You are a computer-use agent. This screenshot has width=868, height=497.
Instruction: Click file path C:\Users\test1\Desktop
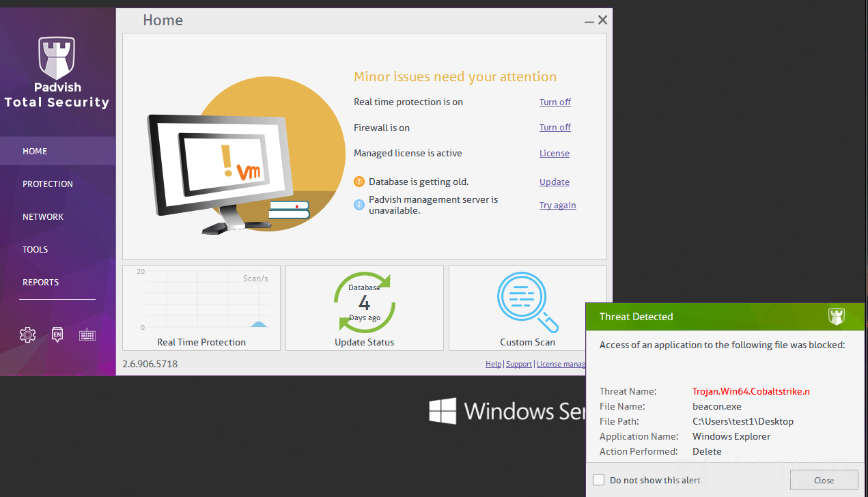[743, 421]
